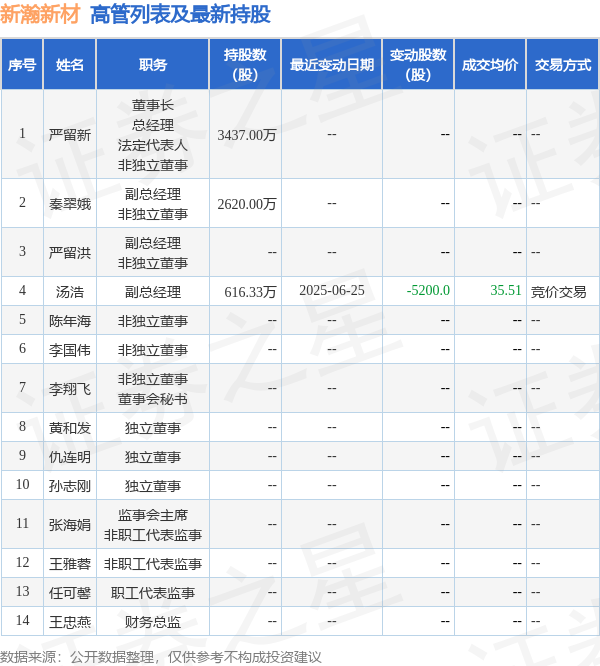This screenshot has width=600, height=666.
Task: Click the name 李翔飞
Action: (x=70, y=389)
